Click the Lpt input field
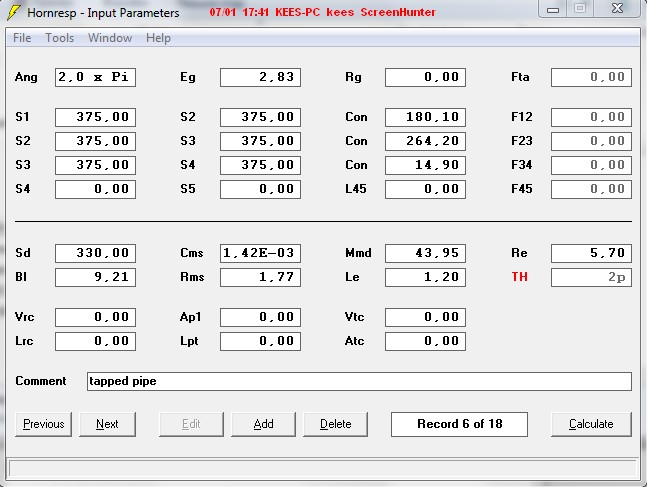The width and height of the screenshot is (647, 487). click(x=260, y=341)
